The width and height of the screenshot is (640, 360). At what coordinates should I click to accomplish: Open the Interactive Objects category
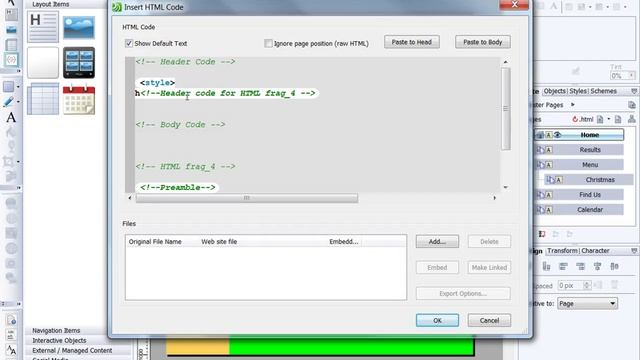point(59,340)
